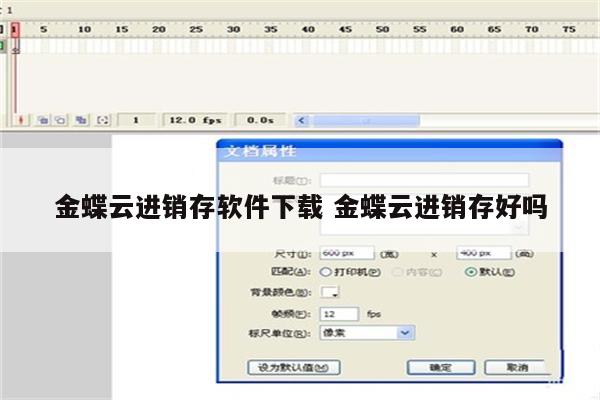This screenshot has width=600, height=400.
Task: Click the Center Frame icon below timeline
Action: pyautogui.click(x=21, y=120)
